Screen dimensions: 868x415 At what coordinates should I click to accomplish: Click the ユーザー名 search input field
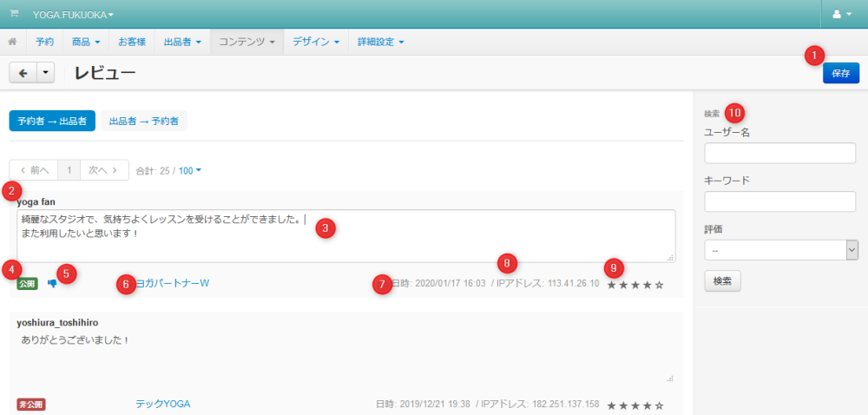[780, 154]
